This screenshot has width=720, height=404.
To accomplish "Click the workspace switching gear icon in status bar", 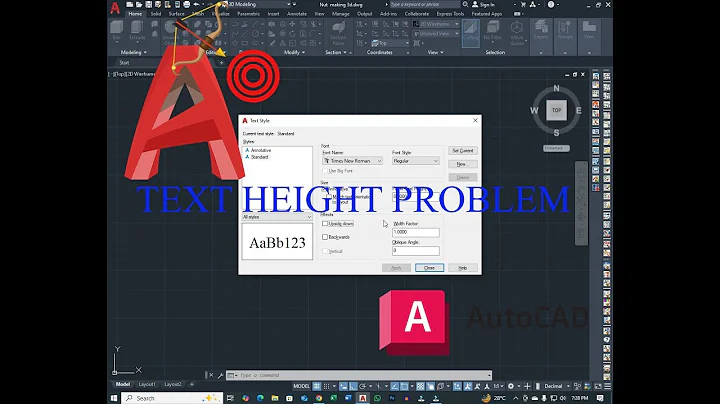I will [x=510, y=386].
